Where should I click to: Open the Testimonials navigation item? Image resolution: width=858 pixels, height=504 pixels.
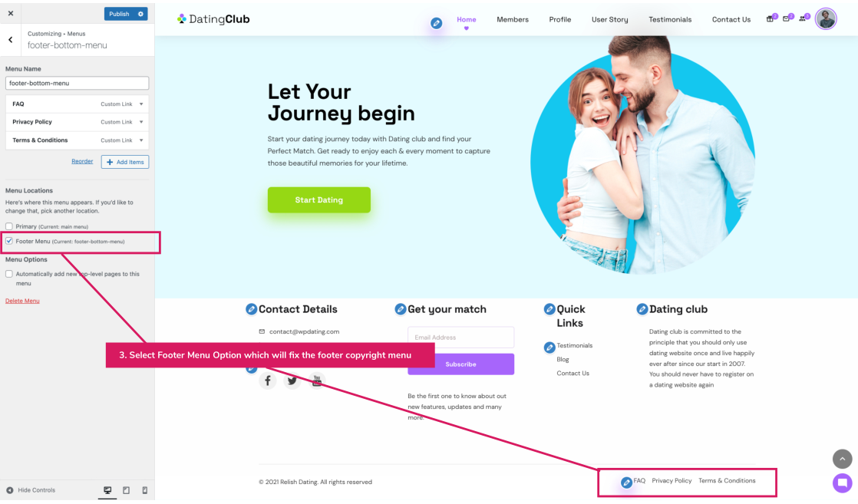(670, 20)
